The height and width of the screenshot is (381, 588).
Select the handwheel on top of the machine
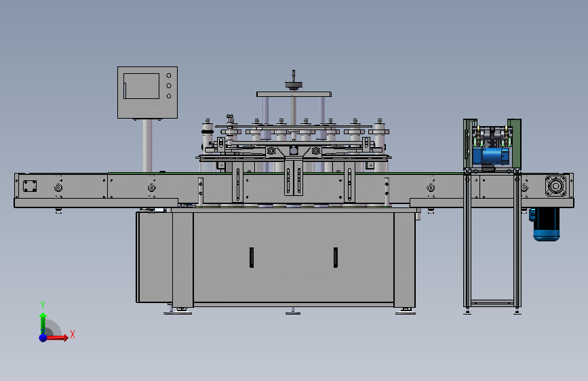pos(294,84)
